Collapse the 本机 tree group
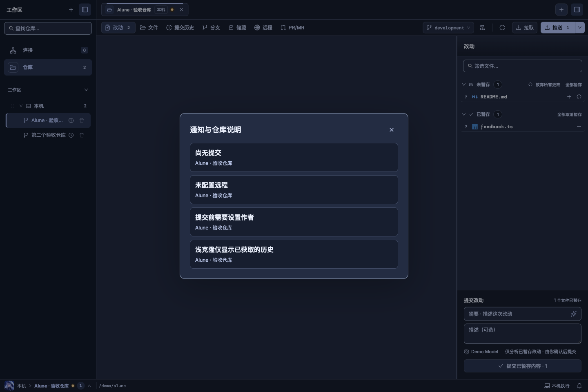The width and height of the screenshot is (588, 392). pos(21,106)
